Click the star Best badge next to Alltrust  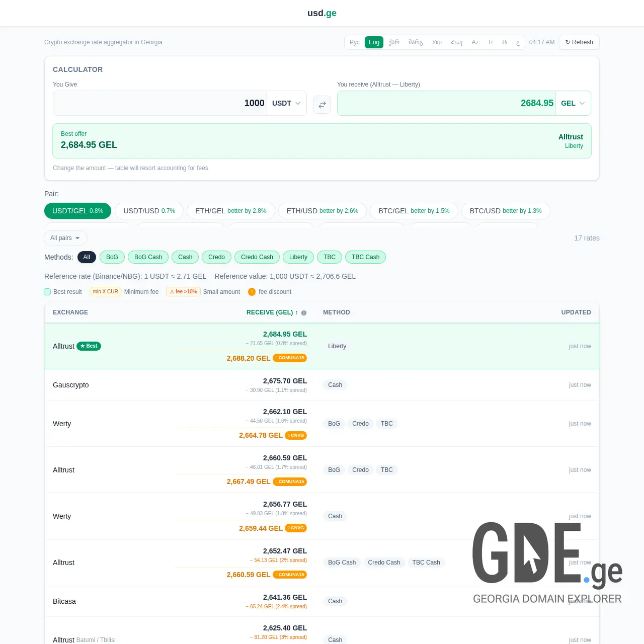(x=89, y=346)
